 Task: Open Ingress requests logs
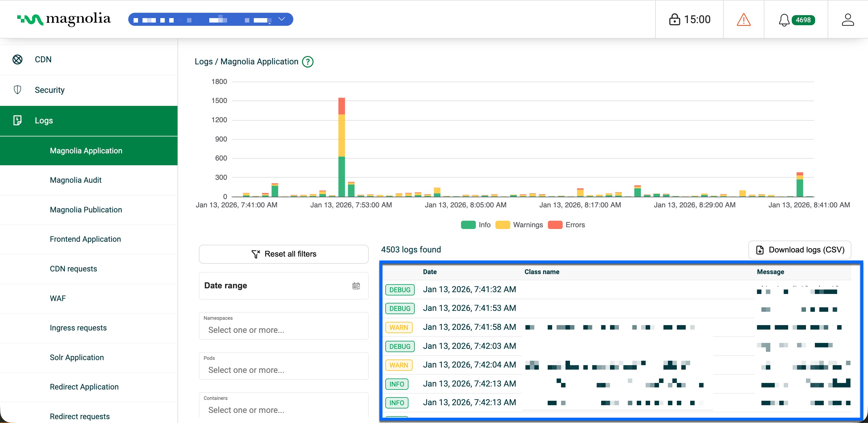[x=89, y=328]
